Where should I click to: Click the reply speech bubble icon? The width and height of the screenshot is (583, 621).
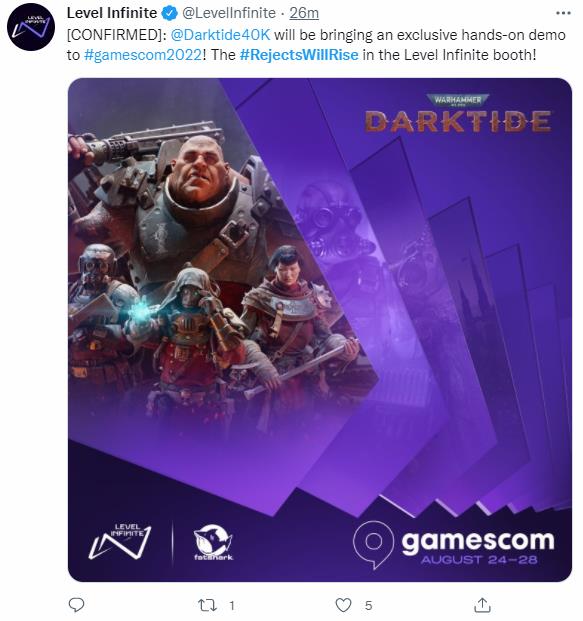click(x=76, y=605)
